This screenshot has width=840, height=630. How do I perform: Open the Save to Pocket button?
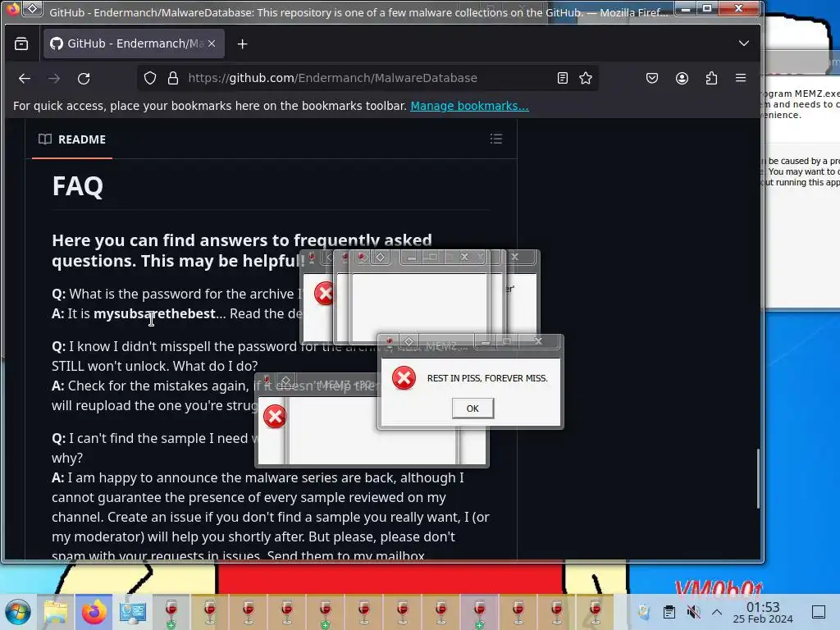coord(652,78)
